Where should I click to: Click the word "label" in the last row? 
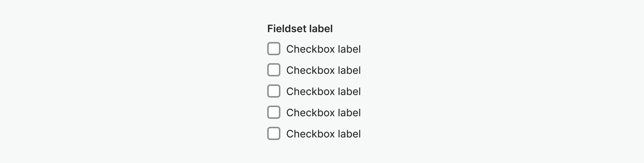[349, 134]
